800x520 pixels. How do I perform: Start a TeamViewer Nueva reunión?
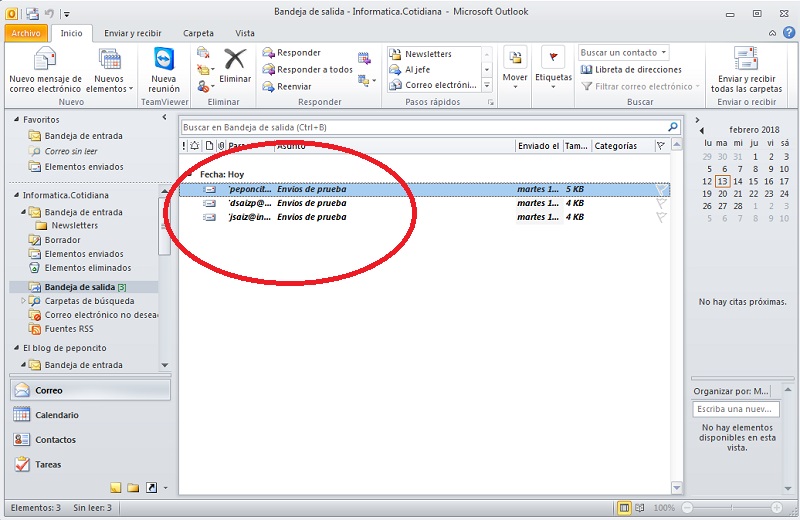point(164,70)
